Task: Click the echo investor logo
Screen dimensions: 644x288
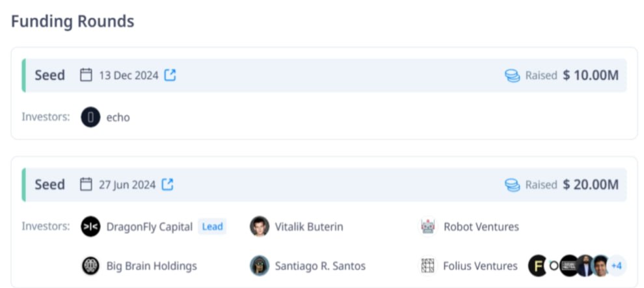Action: pyautogui.click(x=91, y=117)
